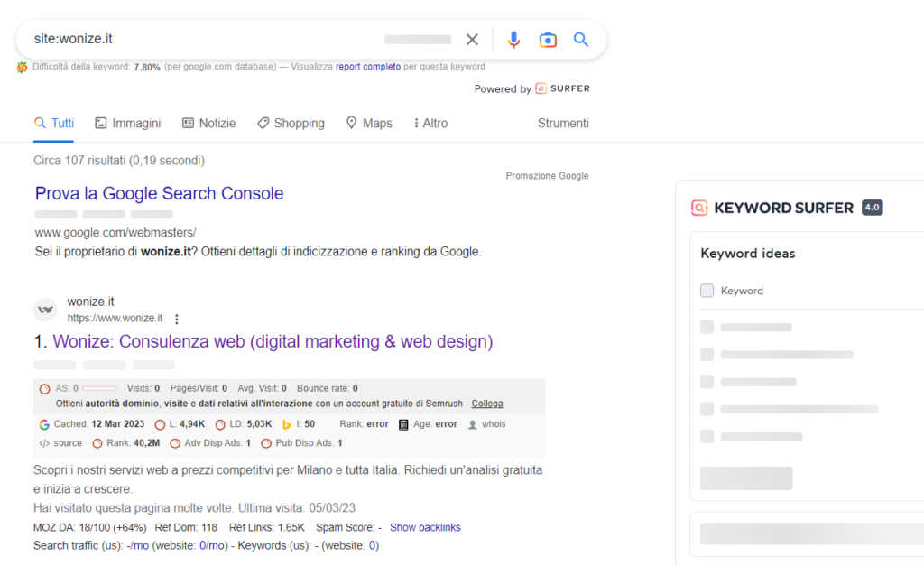Click the Google cached icon
This screenshot has height=566, width=924.
tap(44, 424)
